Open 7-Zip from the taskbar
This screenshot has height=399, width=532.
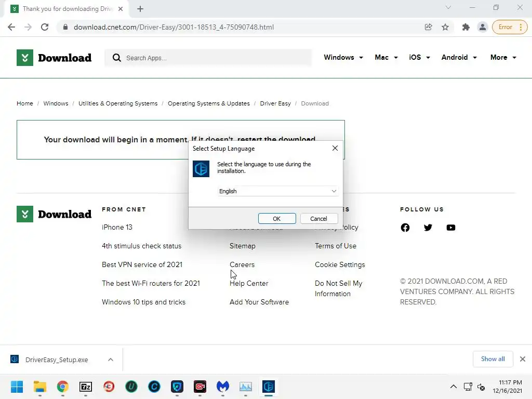[x=86, y=387]
